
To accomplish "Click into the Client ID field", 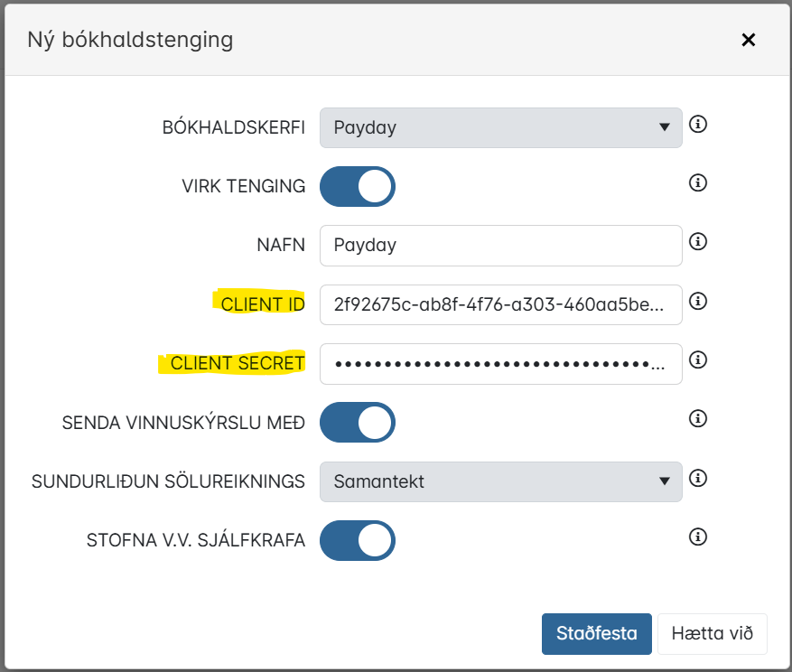I will click(x=500, y=304).
